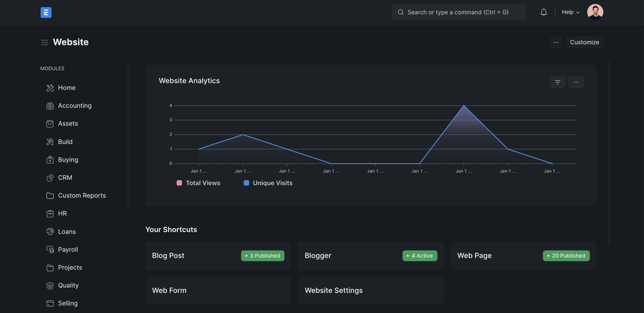
Task: Click the Accounting module icon
Action: coord(50,106)
